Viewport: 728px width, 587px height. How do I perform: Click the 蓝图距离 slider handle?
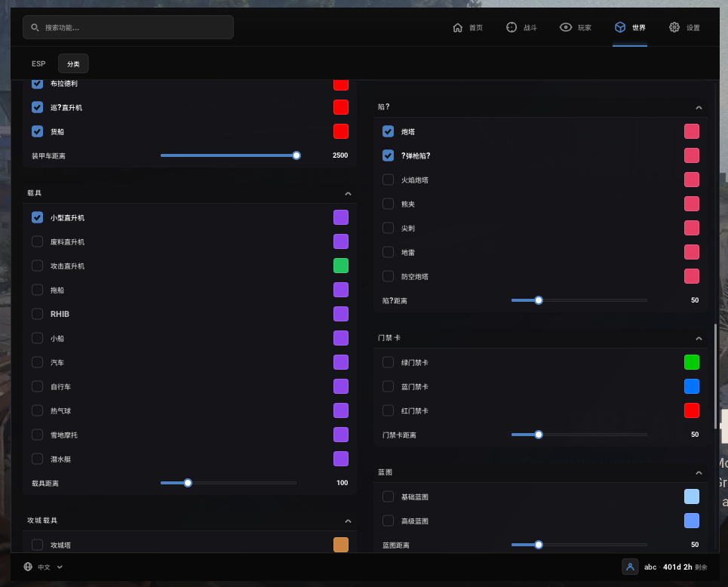[x=539, y=545]
